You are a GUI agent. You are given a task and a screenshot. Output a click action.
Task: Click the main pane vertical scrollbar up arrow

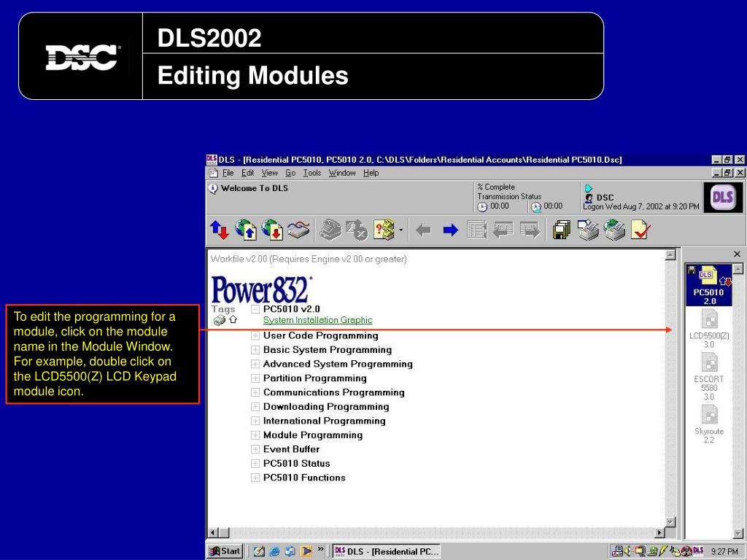(x=670, y=254)
